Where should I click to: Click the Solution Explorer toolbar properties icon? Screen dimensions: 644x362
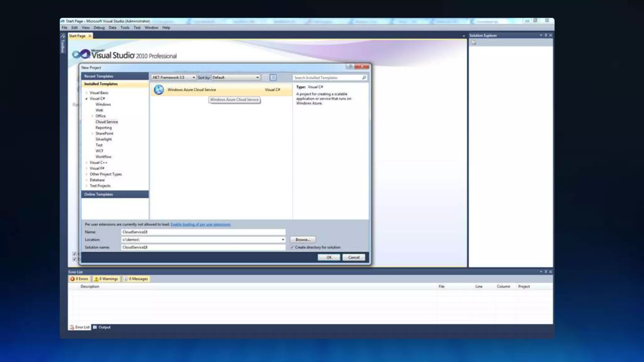tap(474, 43)
